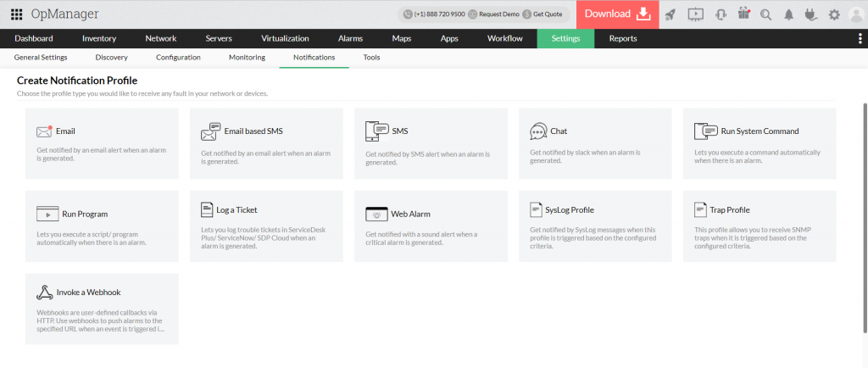Click the Request Demo link
Viewport: 868px width, 368px height.
(x=498, y=14)
